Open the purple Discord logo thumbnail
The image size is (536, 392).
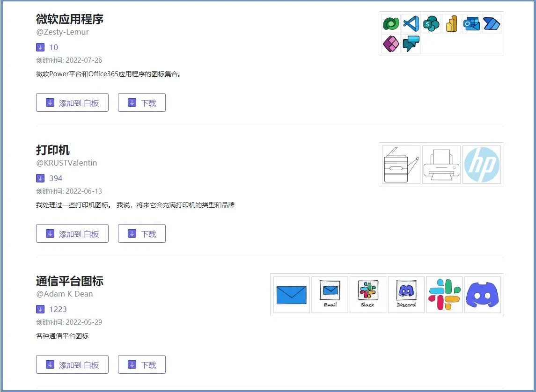(x=482, y=294)
